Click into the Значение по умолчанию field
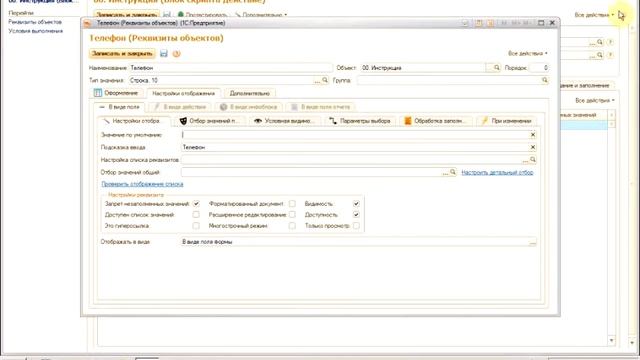This screenshot has width=640, height=360. tap(355, 135)
